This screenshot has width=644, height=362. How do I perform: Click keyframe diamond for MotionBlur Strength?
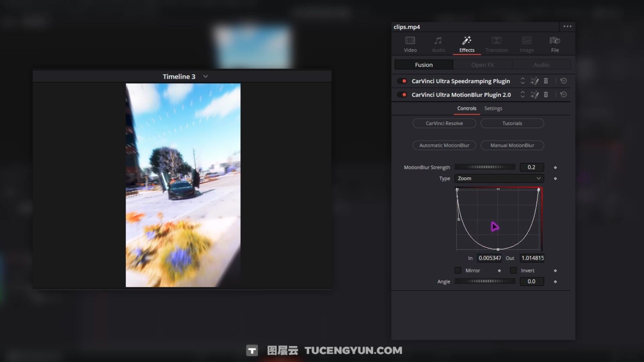(x=555, y=168)
